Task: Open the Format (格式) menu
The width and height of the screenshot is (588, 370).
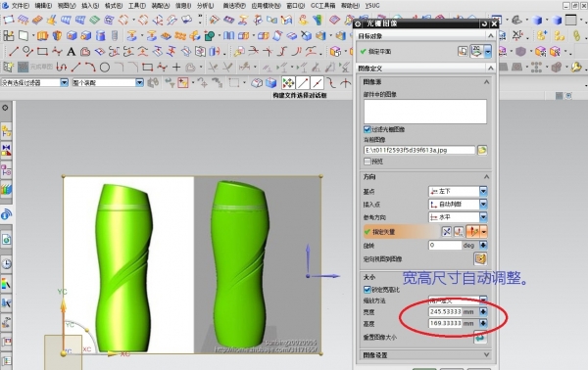Action: [114, 6]
